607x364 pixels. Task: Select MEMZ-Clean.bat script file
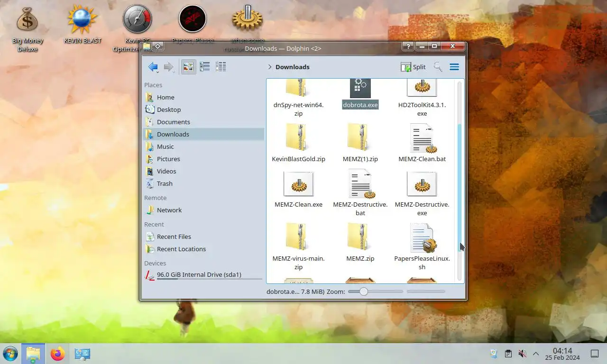(422, 143)
